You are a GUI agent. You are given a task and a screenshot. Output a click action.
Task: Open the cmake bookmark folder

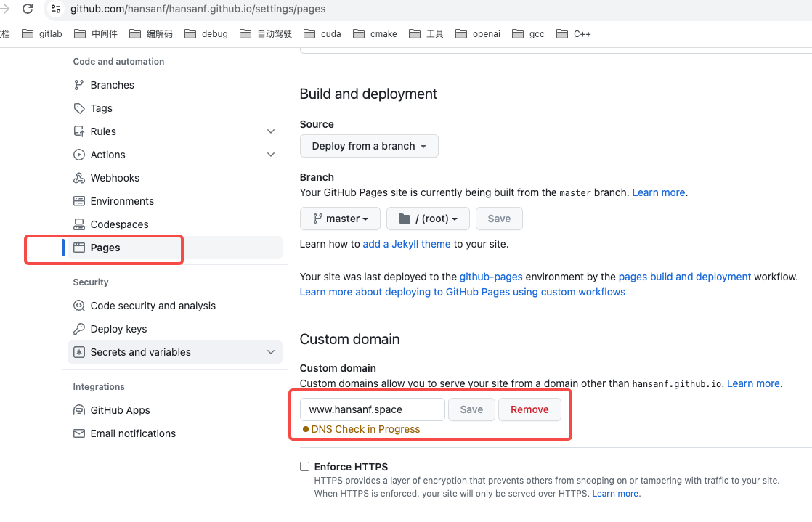375,34
